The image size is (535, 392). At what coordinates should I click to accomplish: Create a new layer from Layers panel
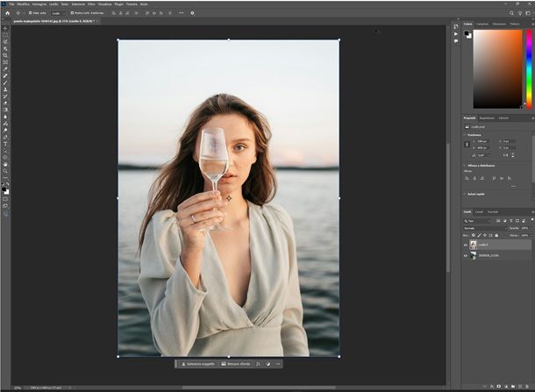pyautogui.click(x=520, y=386)
